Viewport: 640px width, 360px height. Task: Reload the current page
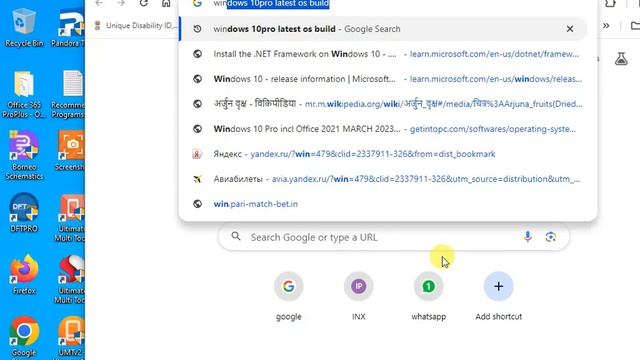coord(143,3)
